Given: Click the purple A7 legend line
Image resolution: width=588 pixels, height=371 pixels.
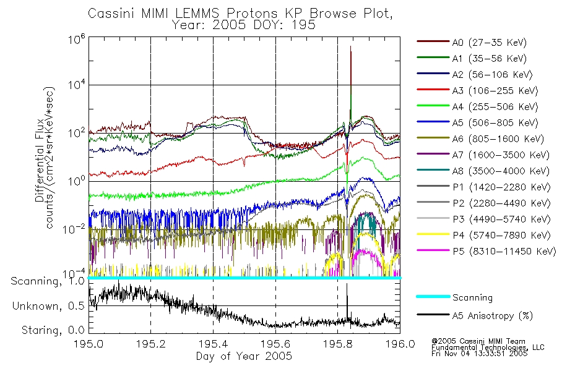Looking at the screenshot, I should click(x=433, y=154).
